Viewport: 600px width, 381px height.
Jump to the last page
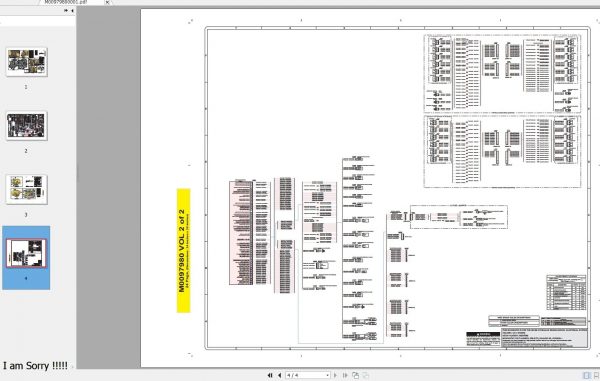coord(345,375)
